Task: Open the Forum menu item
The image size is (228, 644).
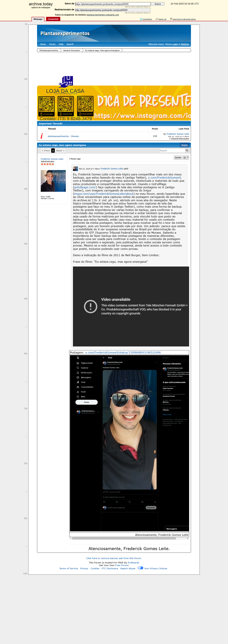Action: 52,44
